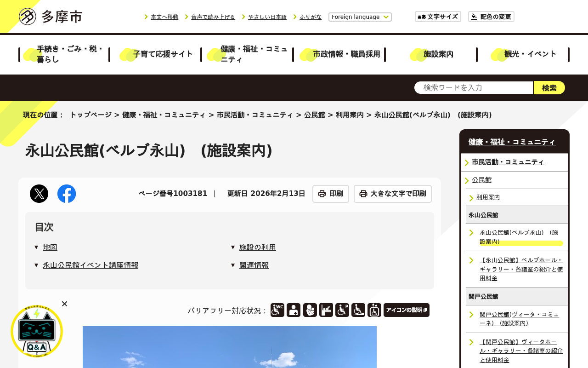Open 施設案内 menu
The image size is (588, 368).
coord(432,54)
